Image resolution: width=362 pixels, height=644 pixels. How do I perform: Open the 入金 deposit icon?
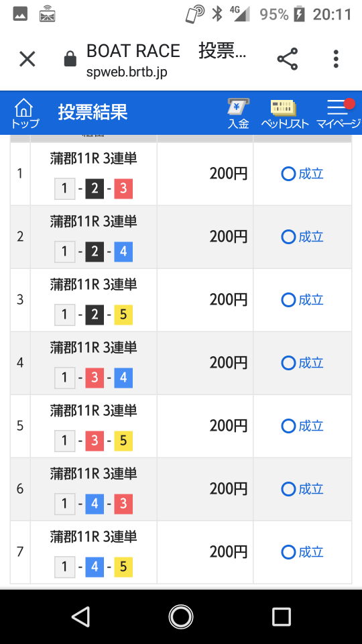(x=239, y=114)
